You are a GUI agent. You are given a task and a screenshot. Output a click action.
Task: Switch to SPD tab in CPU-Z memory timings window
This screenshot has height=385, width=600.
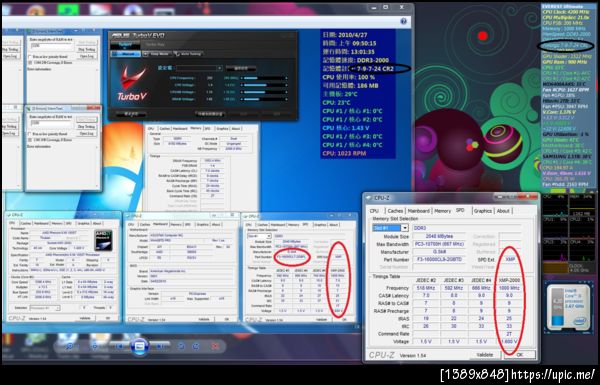click(x=207, y=129)
